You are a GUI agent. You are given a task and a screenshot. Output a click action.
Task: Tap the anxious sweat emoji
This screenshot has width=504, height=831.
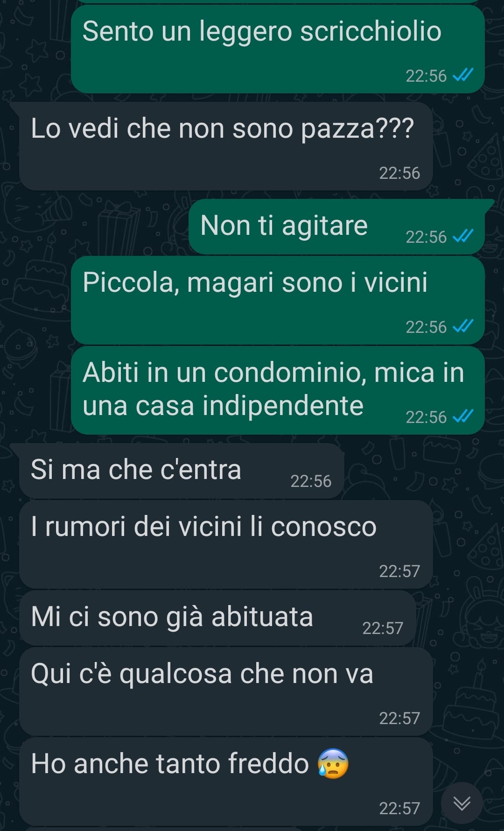333,763
